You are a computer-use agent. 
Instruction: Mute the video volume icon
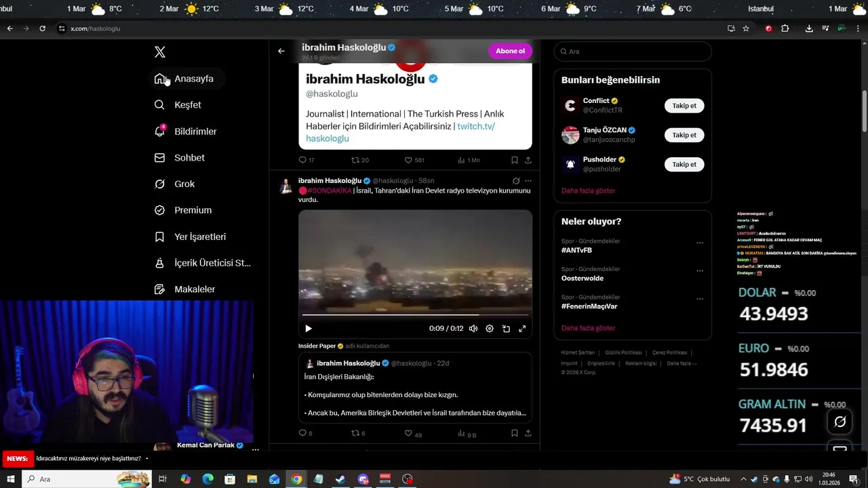click(473, 329)
